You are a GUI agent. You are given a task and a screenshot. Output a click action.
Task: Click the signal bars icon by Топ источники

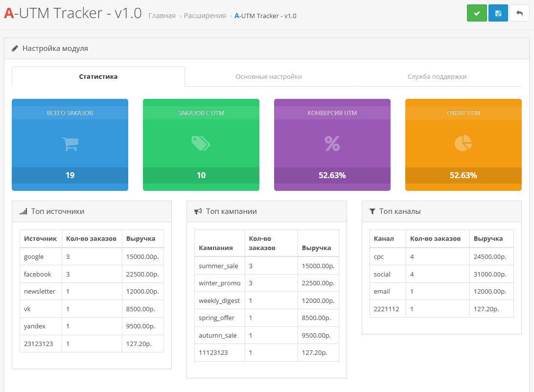pos(23,211)
